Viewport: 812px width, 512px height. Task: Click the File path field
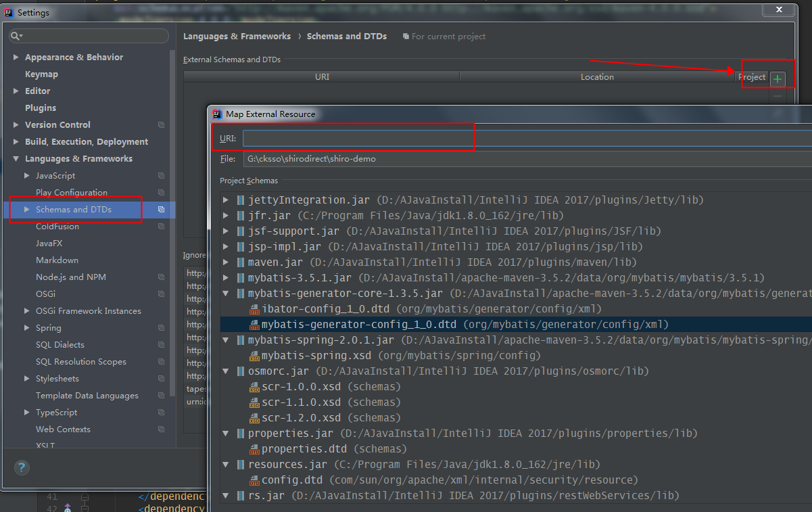(527, 159)
